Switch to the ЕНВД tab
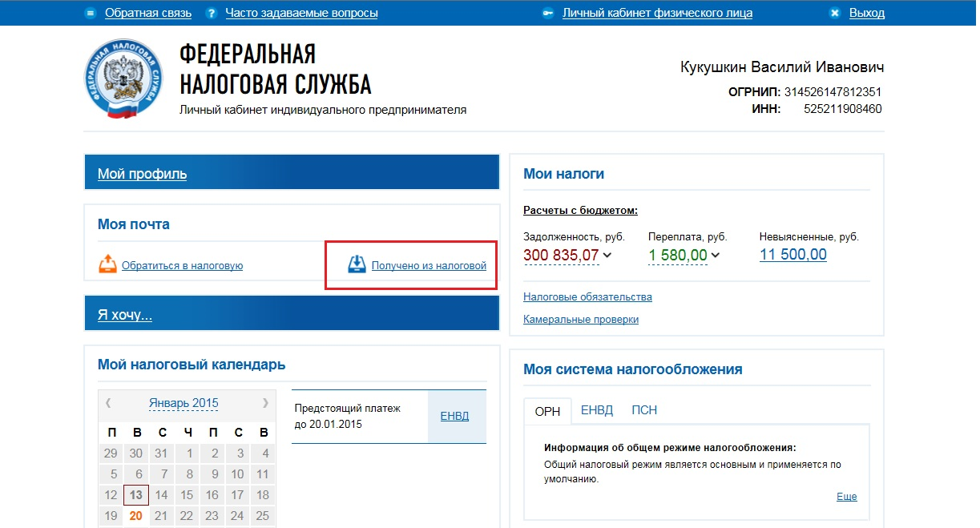Viewport: 980px width, 528px height. (597, 410)
